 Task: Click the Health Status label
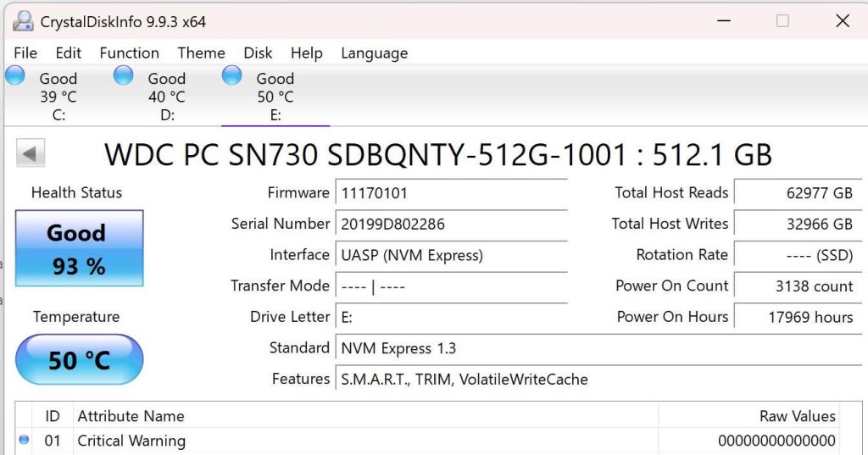tap(76, 192)
